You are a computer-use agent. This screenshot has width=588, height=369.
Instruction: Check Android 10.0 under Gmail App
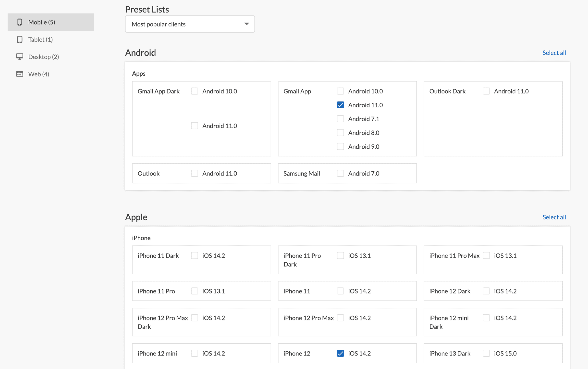341,91
